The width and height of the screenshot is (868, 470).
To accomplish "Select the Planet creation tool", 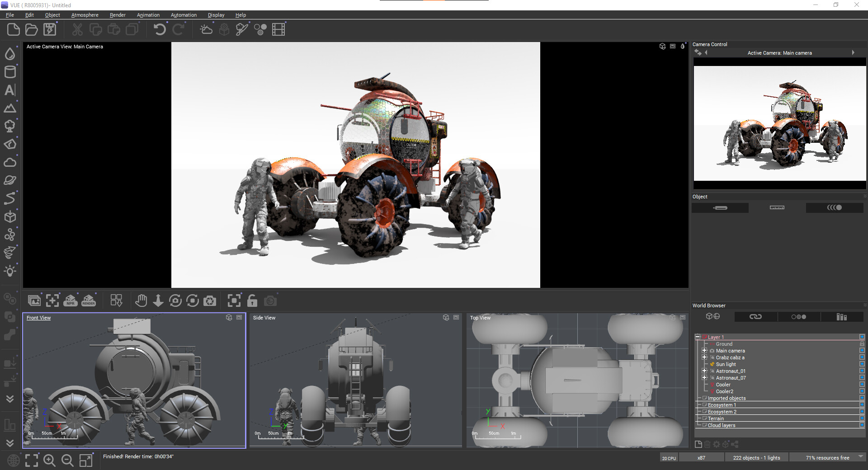I will tap(10, 180).
